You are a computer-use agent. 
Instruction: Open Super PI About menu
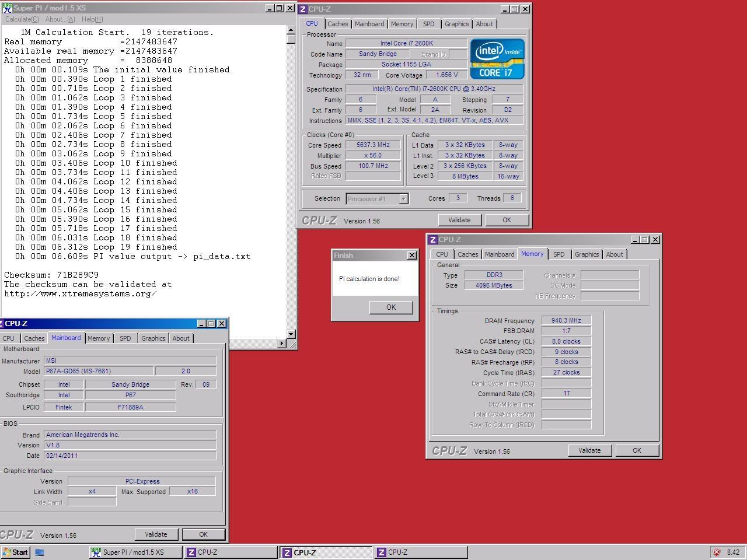click(60, 19)
